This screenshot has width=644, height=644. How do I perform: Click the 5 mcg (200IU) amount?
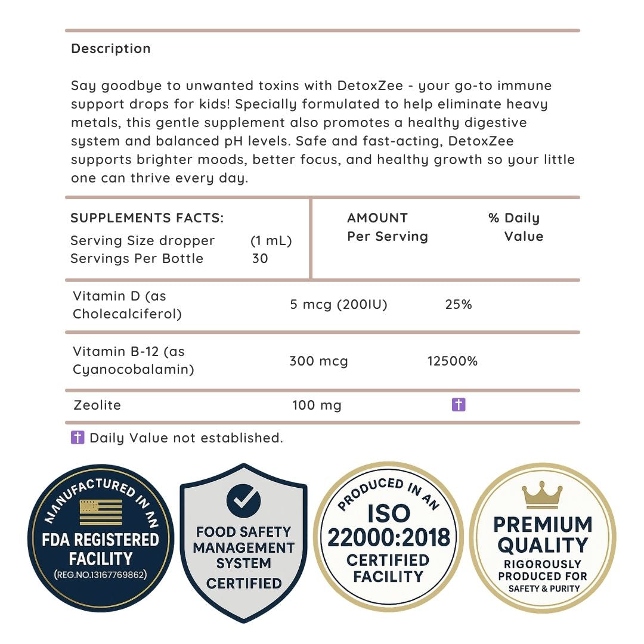[x=339, y=305]
